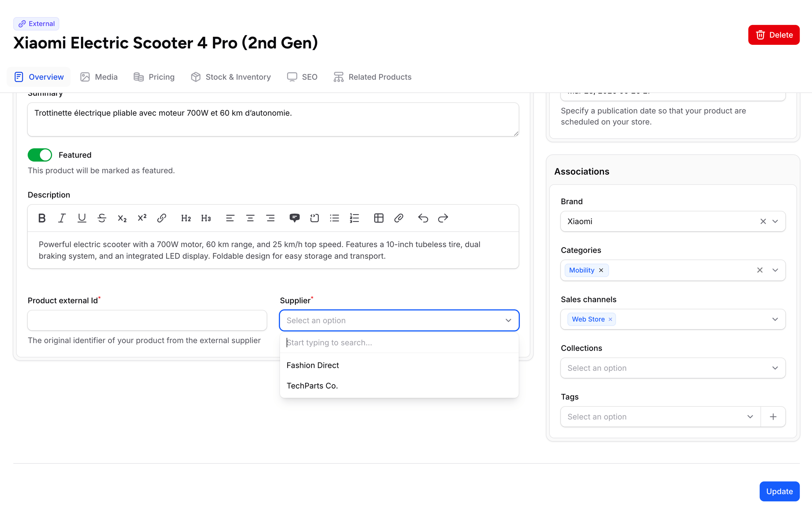This screenshot has width=812, height=508.
Task: Apply H3 heading style
Action: [x=206, y=218]
